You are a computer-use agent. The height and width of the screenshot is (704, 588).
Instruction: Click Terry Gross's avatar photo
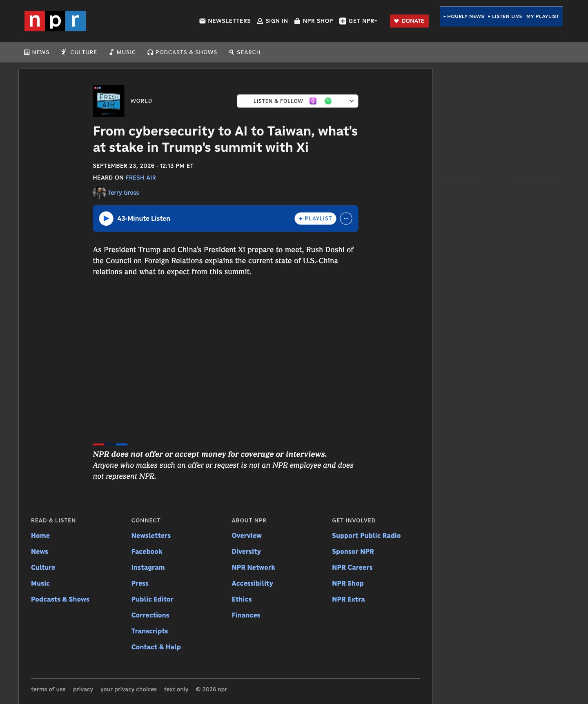tap(99, 193)
